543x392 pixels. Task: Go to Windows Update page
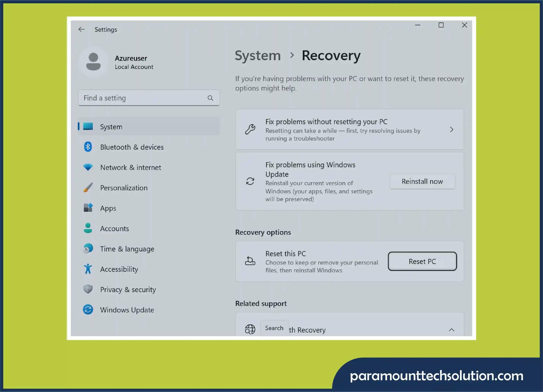coord(149,310)
